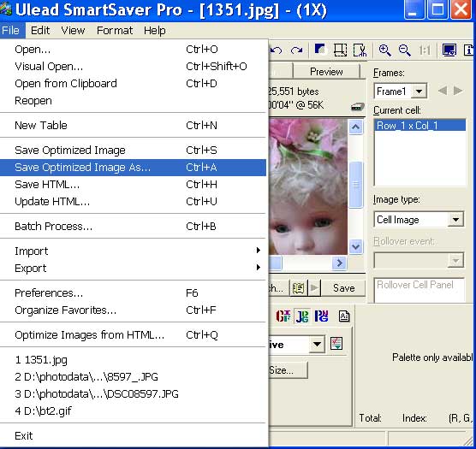The image size is (476, 449).
Task: Switch to the Preview tab
Action: pos(326,72)
